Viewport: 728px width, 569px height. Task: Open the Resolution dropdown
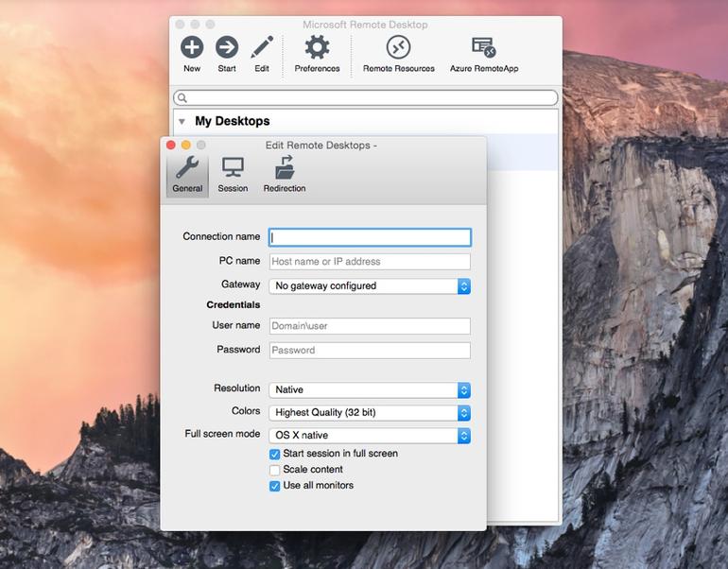[x=370, y=389]
